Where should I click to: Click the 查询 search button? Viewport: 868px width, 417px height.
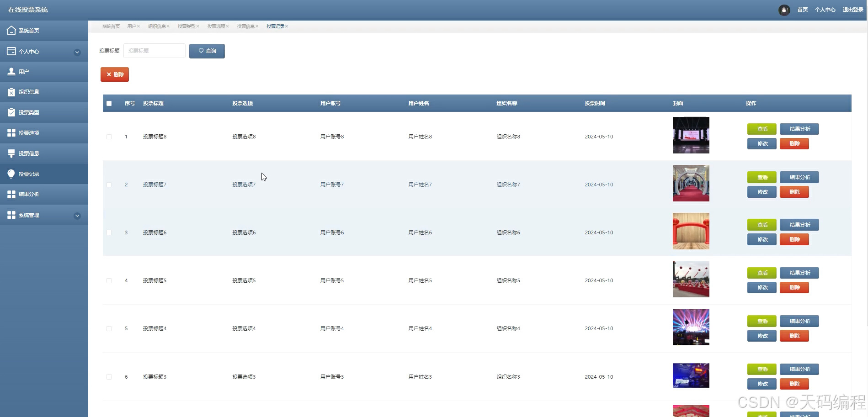[207, 51]
